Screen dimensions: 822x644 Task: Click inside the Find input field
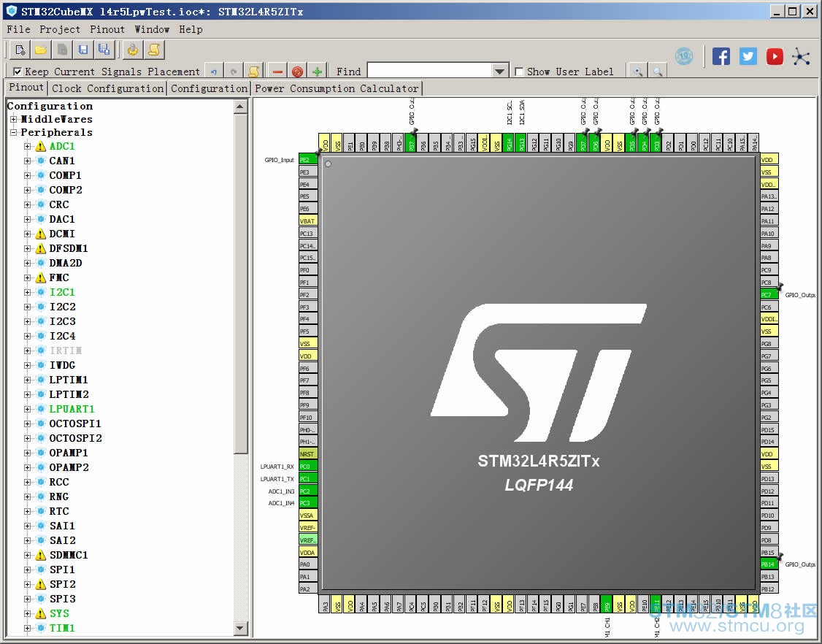click(430, 71)
